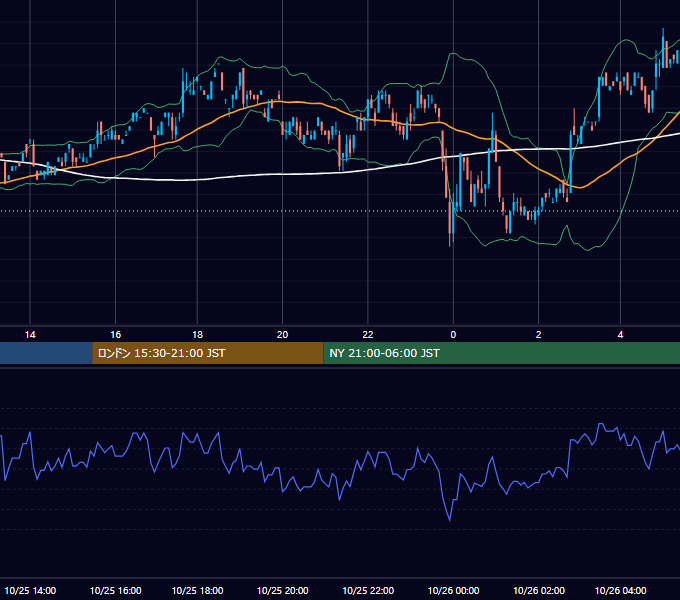Click the hour label 22 on time axis
This screenshot has width=680, height=600.
(368, 335)
